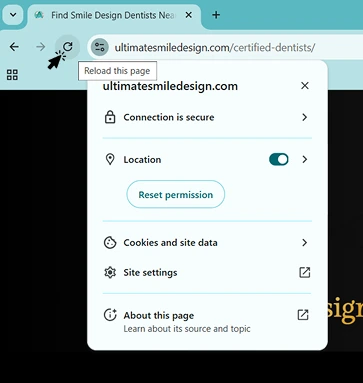Open Connection is secure details
This screenshot has width=363, height=383.
click(207, 117)
